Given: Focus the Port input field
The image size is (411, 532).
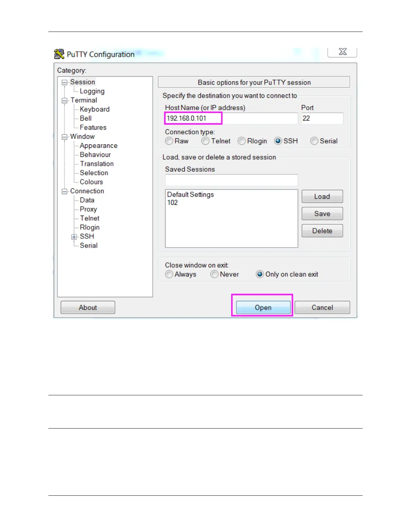Looking at the screenshot, I should click(x=322, y=118).
